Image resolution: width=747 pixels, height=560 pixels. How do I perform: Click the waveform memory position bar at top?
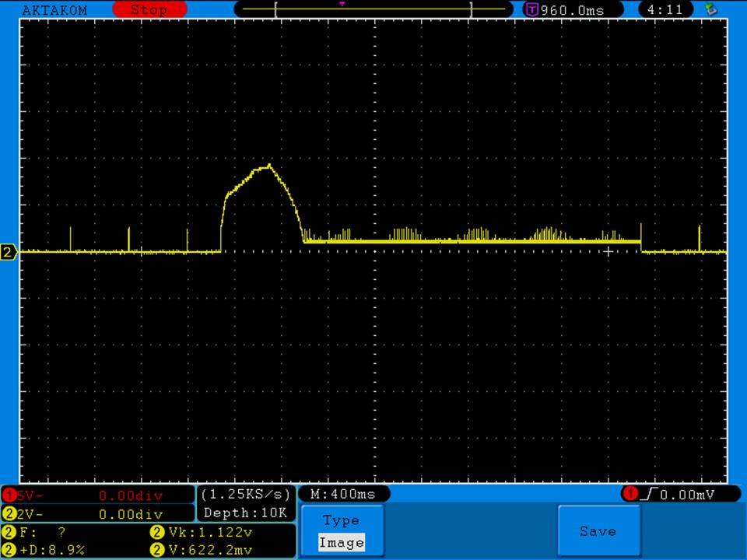click(373, 9)
